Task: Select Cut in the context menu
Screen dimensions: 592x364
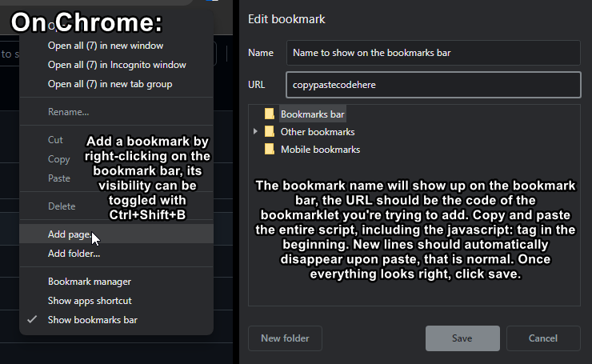Action: click(116, 140)
